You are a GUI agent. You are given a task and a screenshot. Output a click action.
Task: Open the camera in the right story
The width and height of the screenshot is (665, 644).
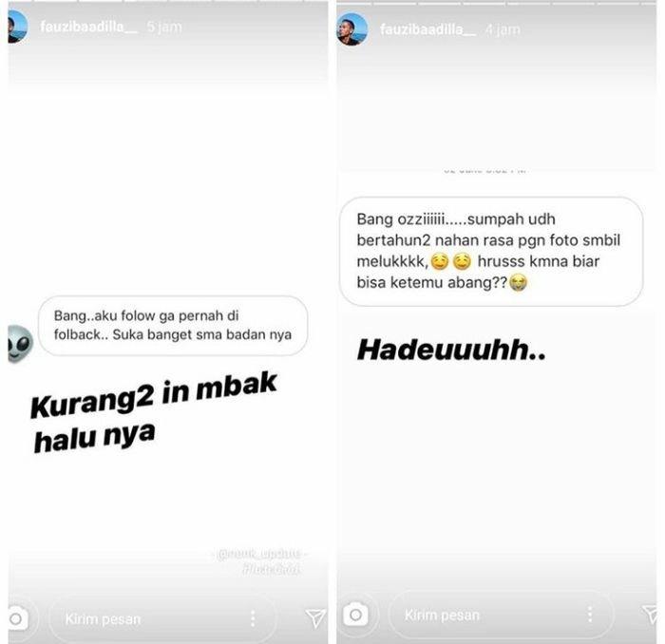pyautogui.click(x=356, y=614)
